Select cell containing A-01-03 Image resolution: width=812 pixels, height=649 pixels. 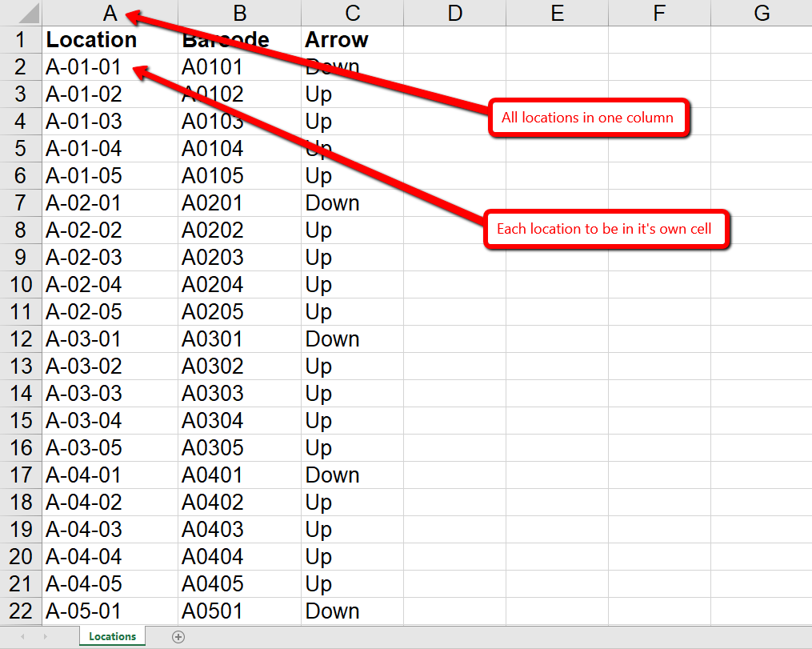click(110, 121)
